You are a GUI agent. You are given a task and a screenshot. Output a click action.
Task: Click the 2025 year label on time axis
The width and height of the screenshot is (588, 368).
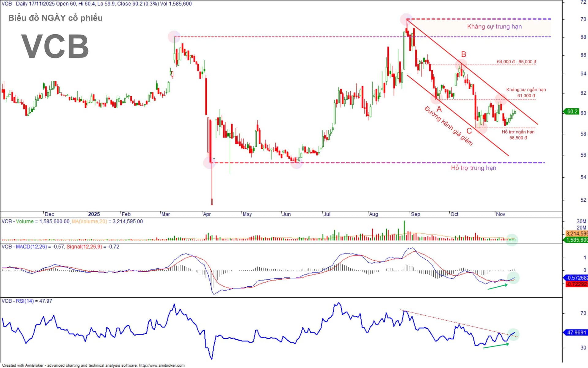click(x=94, y=214)
